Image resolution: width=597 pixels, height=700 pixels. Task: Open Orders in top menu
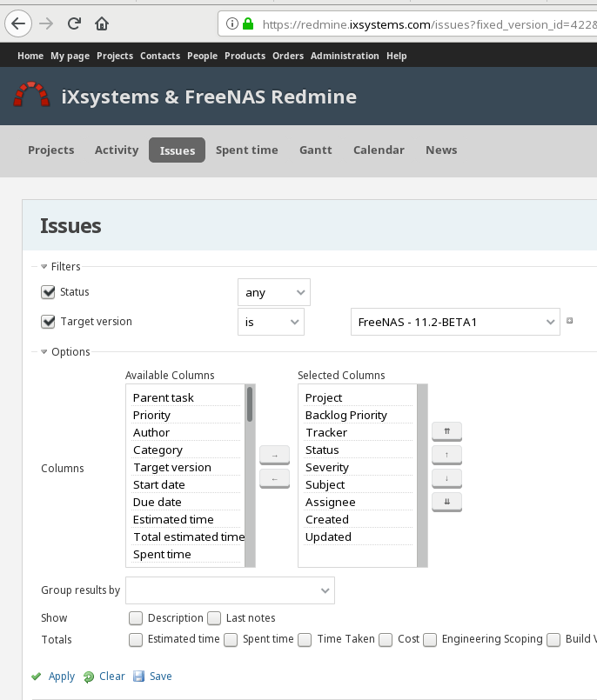pyautogui.click(x=288, y=56)
